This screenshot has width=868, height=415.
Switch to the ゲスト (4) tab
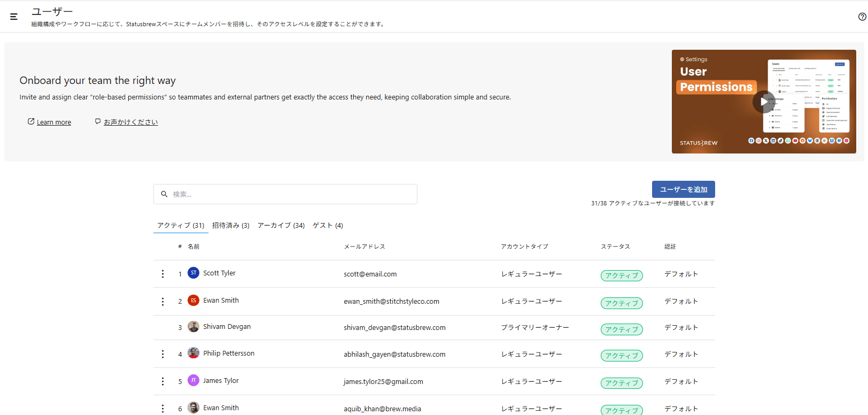tap(328, 226)
